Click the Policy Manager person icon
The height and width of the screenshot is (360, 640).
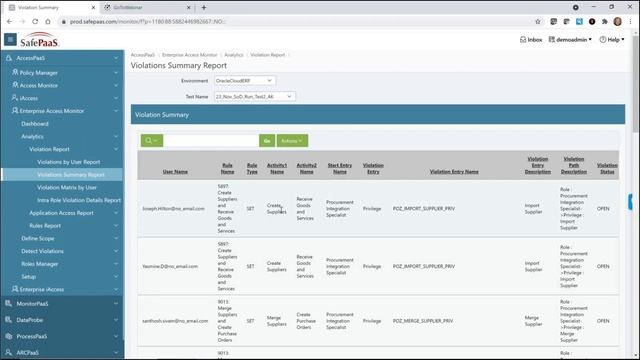tap(15, 72)
